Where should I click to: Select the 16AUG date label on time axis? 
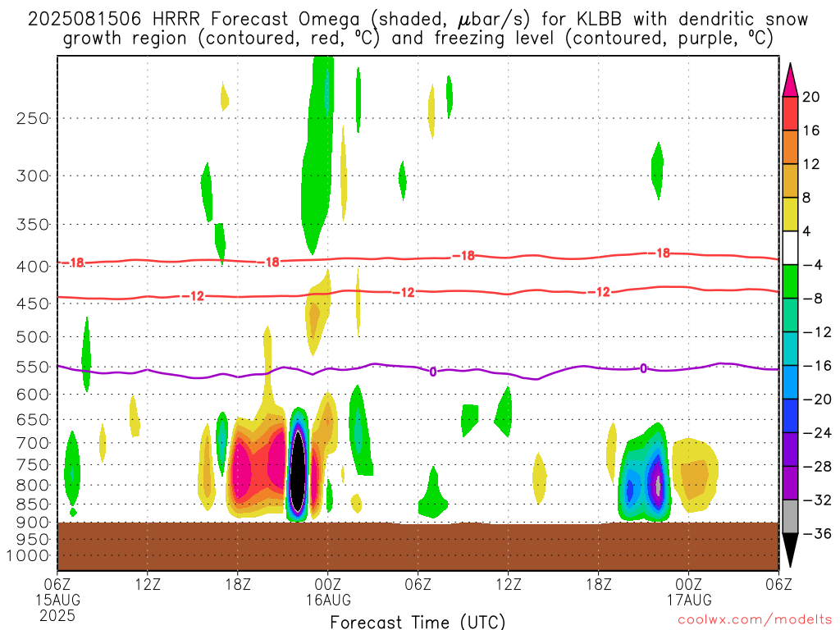click(328, 600)
